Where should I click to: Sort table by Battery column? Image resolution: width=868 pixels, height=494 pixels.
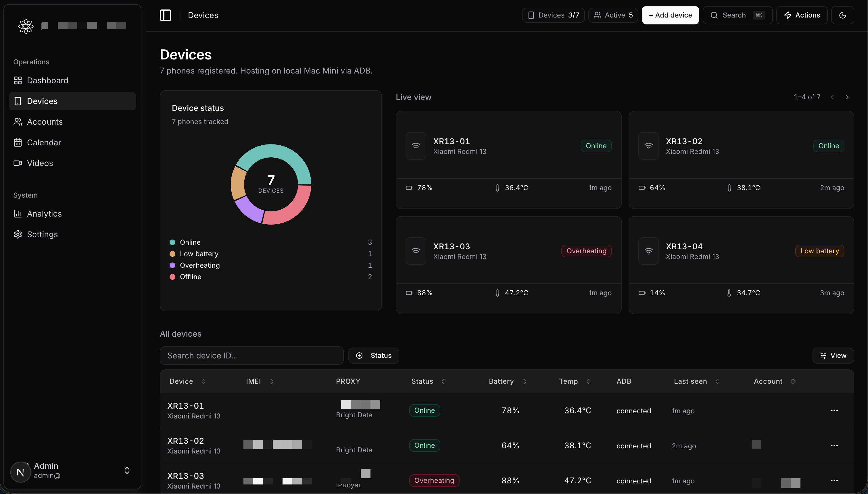pyautogui.click(x=508, y=381)
